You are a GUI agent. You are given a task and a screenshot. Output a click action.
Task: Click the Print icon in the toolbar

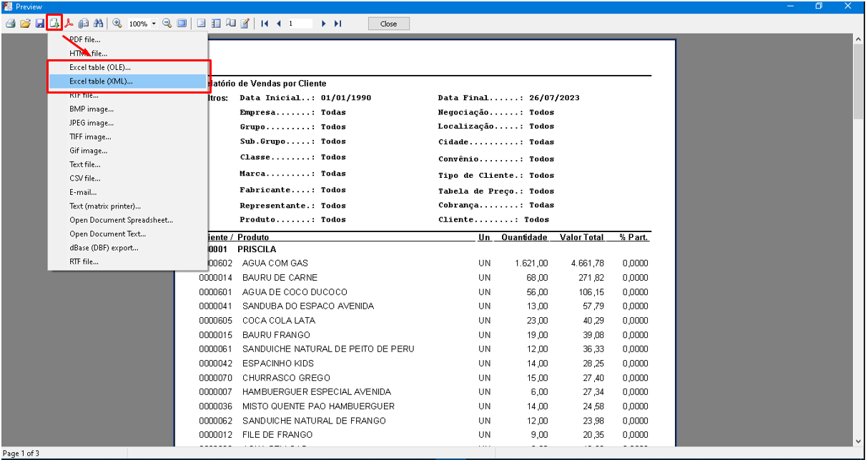[x=11, y=24]
